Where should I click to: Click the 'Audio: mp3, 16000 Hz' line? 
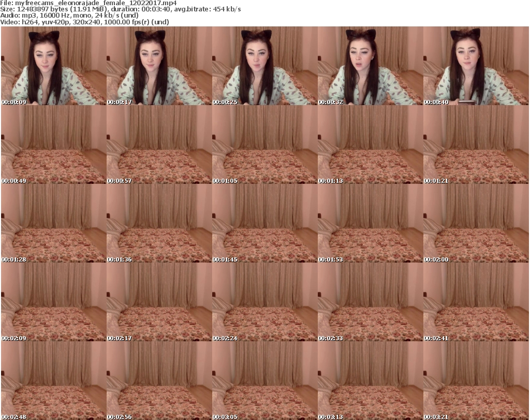pos(69,15)
